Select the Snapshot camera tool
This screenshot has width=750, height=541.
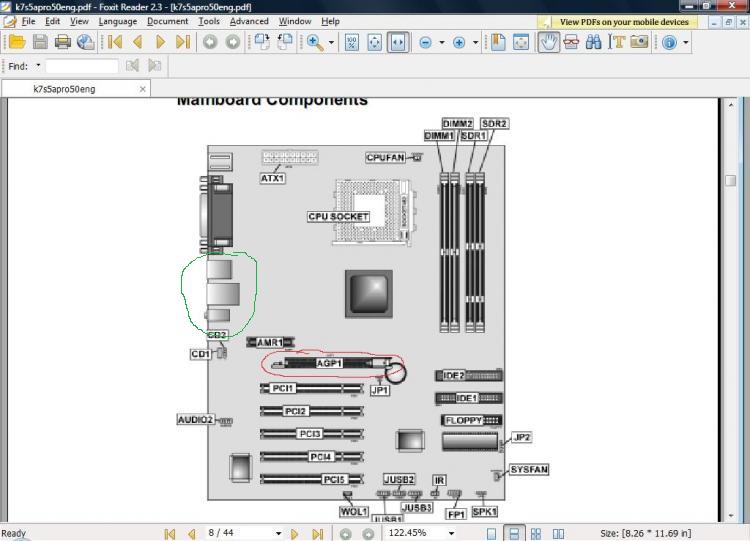coord(639,42)
